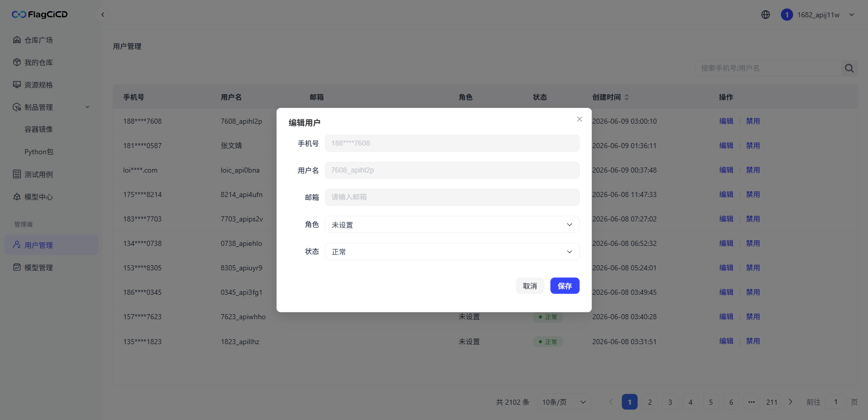Go to page 4
868x420 pixels.
click(x=691, y=402)
